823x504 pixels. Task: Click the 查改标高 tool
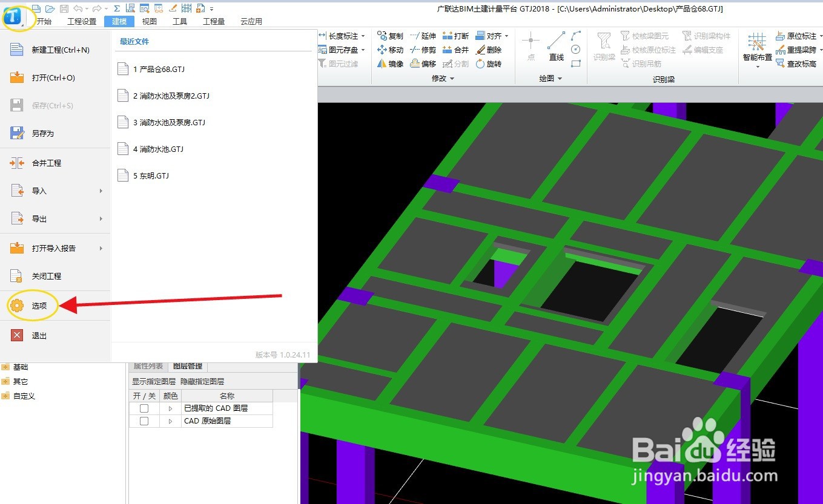[796, 64]
